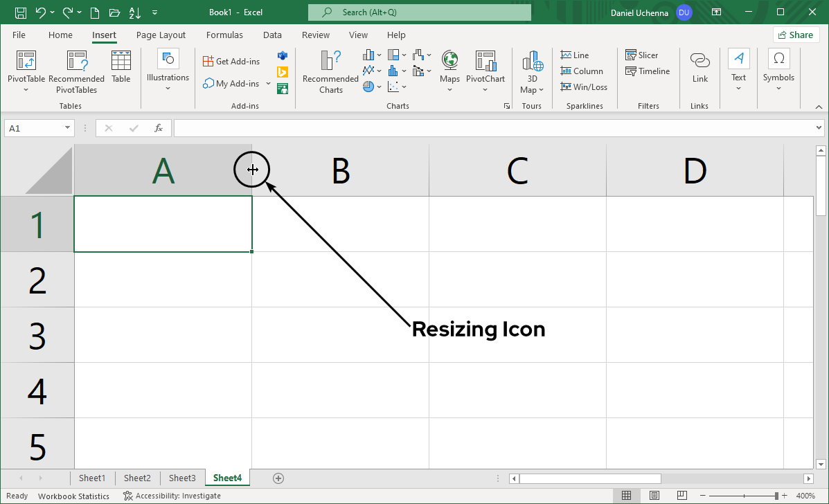Add a new worksheet
Screen dimensions: 829x504
point(278,478)
